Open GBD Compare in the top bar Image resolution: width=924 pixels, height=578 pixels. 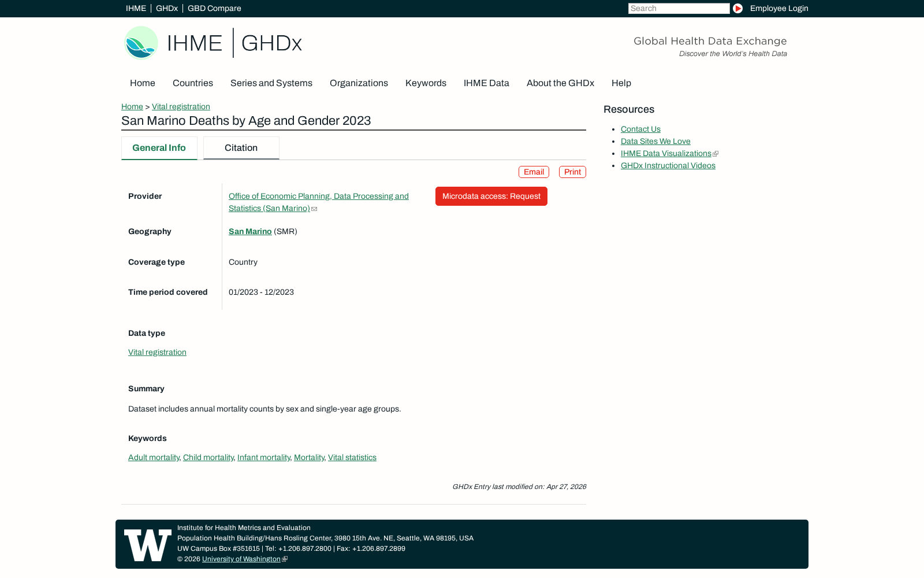[x=214, y=8]
